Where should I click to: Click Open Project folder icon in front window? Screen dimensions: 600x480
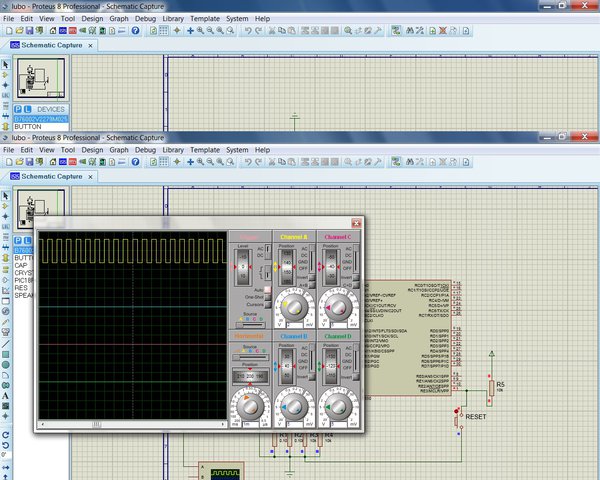pos(19,162)
